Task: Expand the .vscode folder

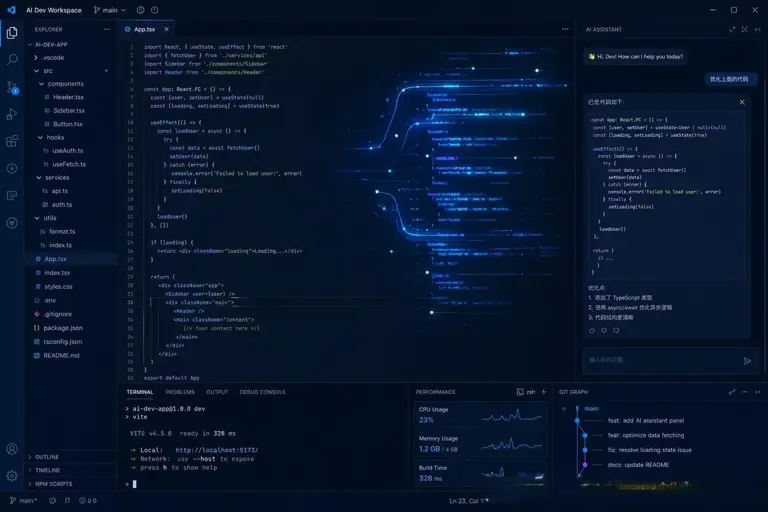Action: coord(36,58)
